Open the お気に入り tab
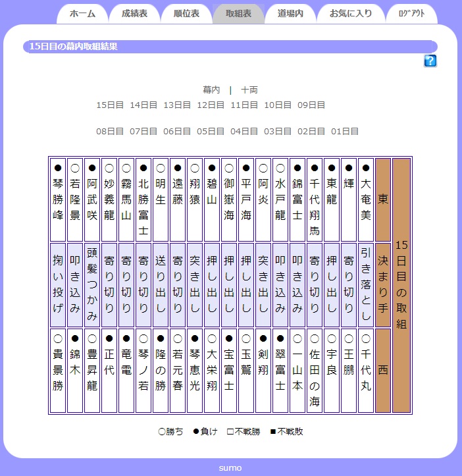The image size is (462, 476). coord(351,14)
